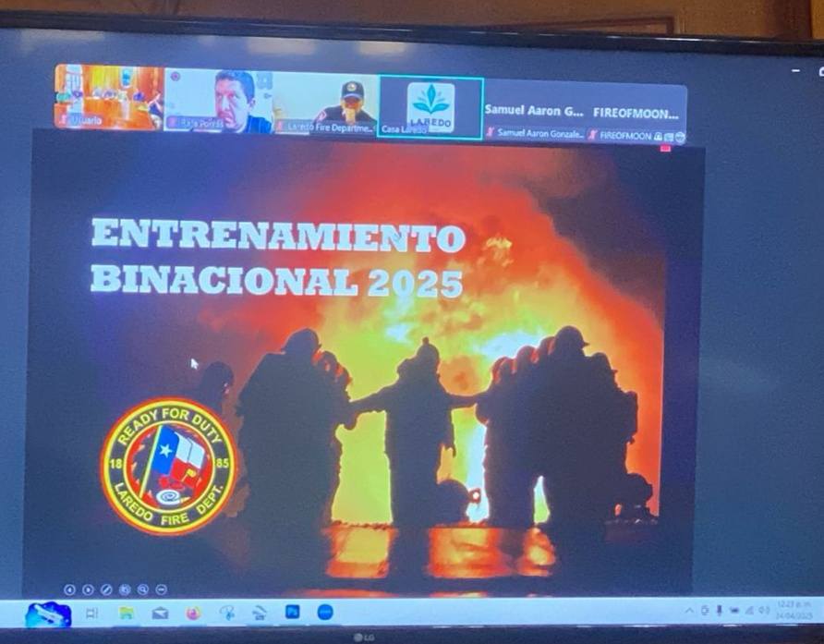Click the Samuel Aaron G... participant tile
The width and height of the screenshot is (824, 644).
tap(535, 112)
